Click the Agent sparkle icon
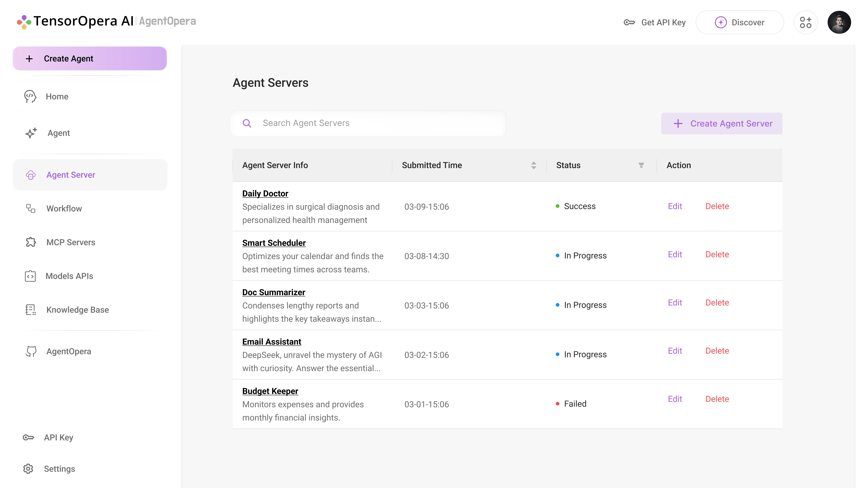Viewport: 868px width, 488px height. point(31,133)
